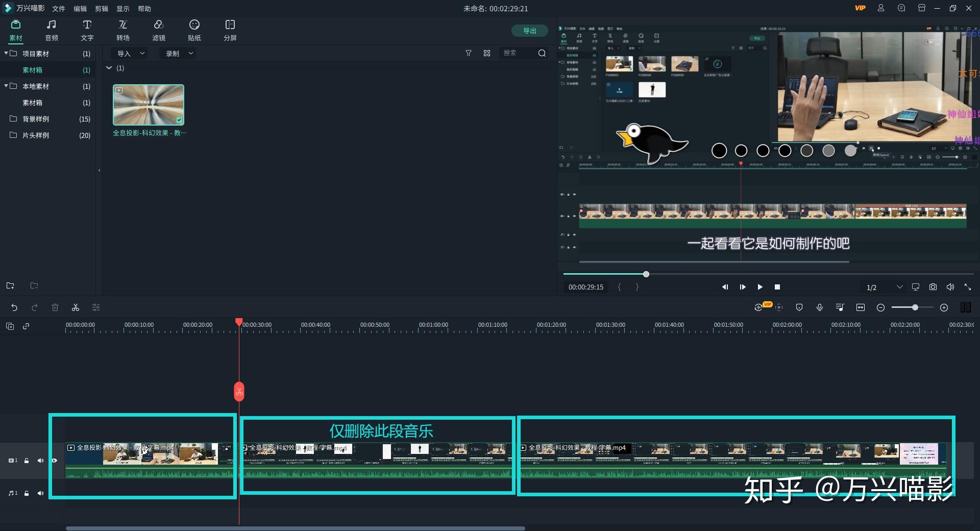The height and width of the screenshot is (531, 980).
Task: Split the clip with scissors tool
Action: (76, 307)
